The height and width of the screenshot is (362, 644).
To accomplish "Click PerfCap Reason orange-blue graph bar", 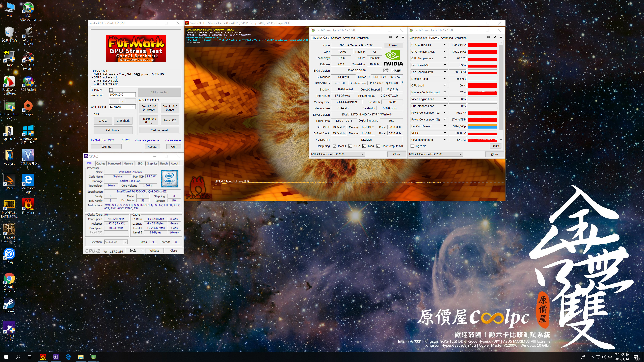I will point(482,126).
